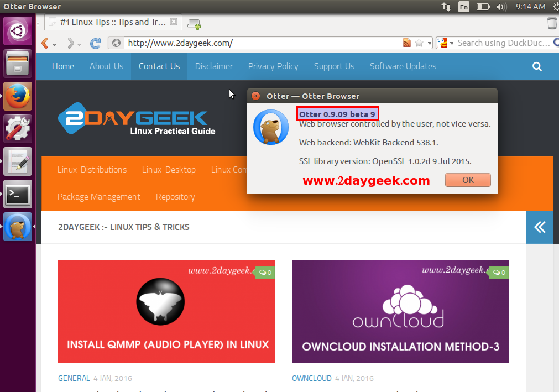
Task: Click the GENERAL category link
Action: click(74, 378)
